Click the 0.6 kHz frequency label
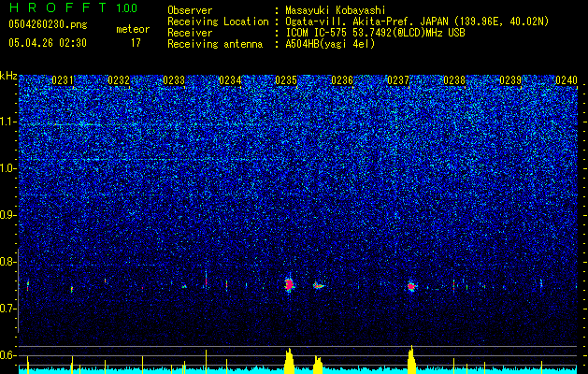Viewport: 588px width, 374px height. pos(8,355)
